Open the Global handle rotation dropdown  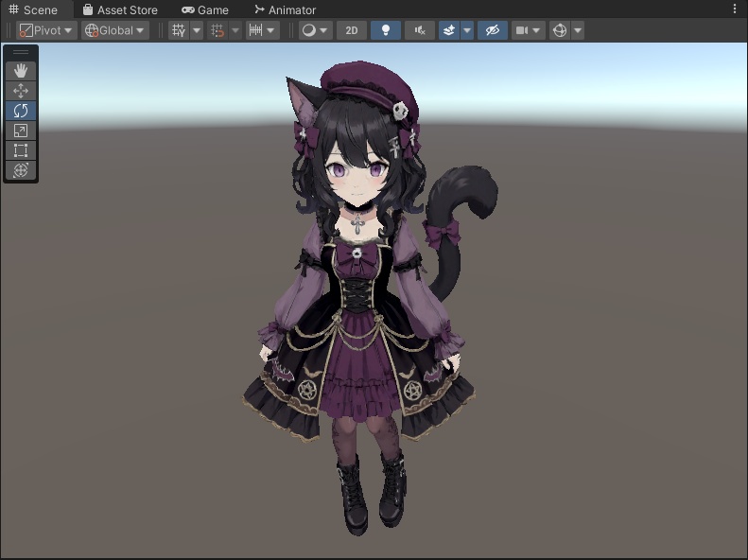(x=115, y=30)
